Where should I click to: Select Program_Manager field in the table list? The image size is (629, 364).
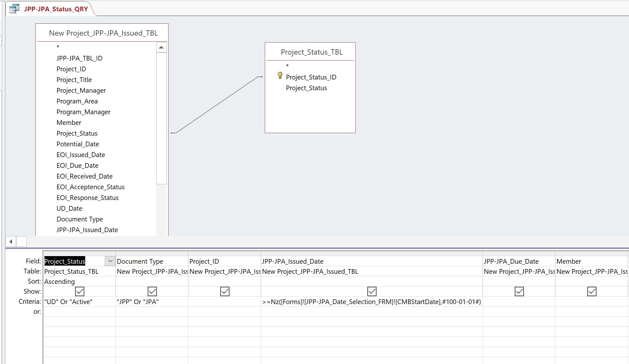[83, 112]
